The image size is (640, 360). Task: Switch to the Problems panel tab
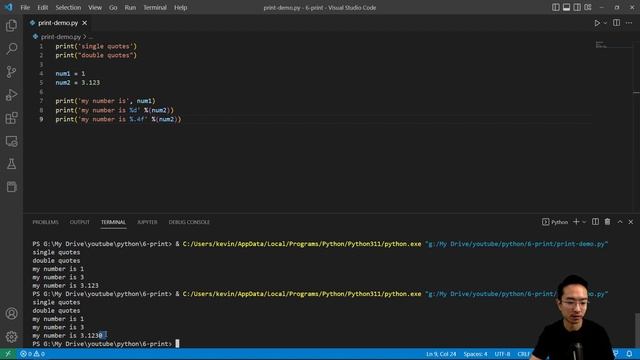pos(45,222)
